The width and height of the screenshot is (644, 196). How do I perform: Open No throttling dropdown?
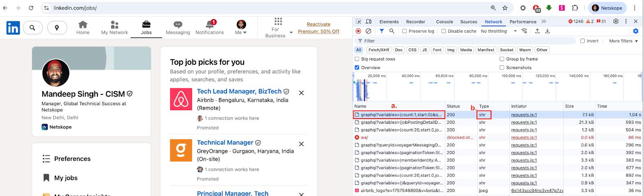click(499, 31)
